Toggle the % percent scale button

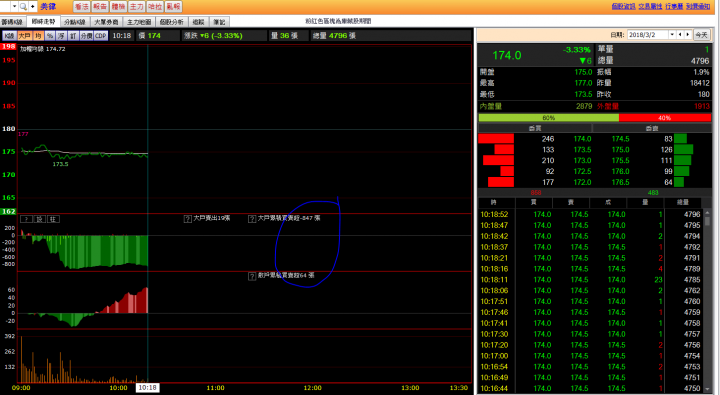tap(50, 35)
